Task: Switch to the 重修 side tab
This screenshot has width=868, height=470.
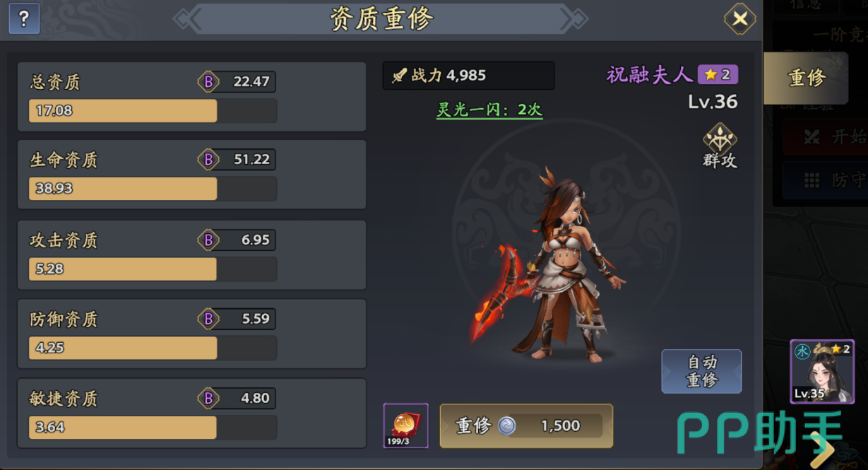Action: (806, 78)
